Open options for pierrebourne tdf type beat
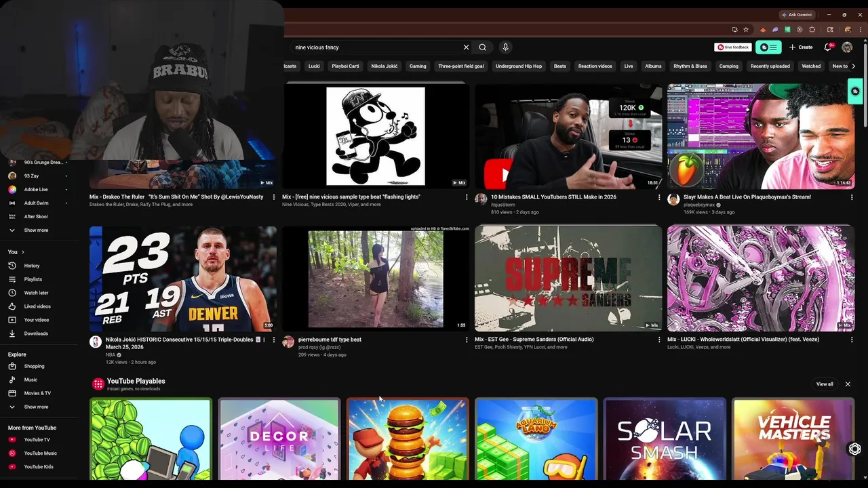868x488 pixels. [x=467, y=340]
